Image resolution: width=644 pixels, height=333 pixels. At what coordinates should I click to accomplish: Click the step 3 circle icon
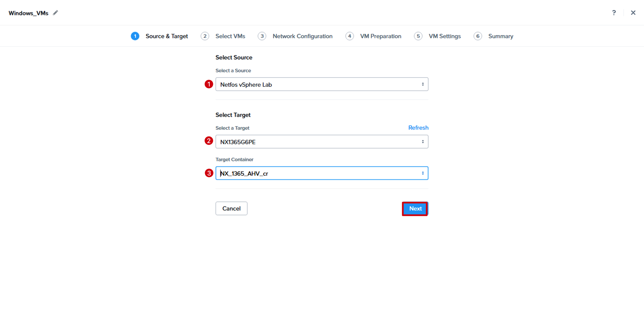262,36
